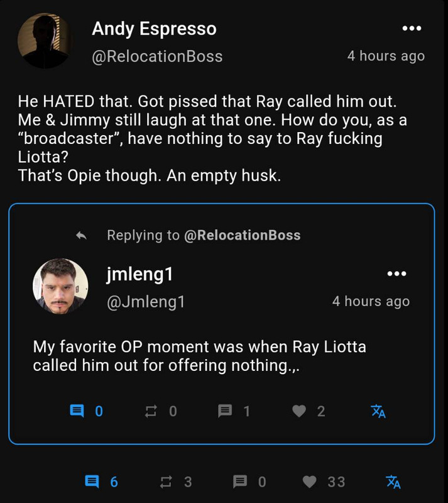The image size is (448, 503).
Task: Click the @RelocationBoss link in Replying to
Action: coord(242,235)
